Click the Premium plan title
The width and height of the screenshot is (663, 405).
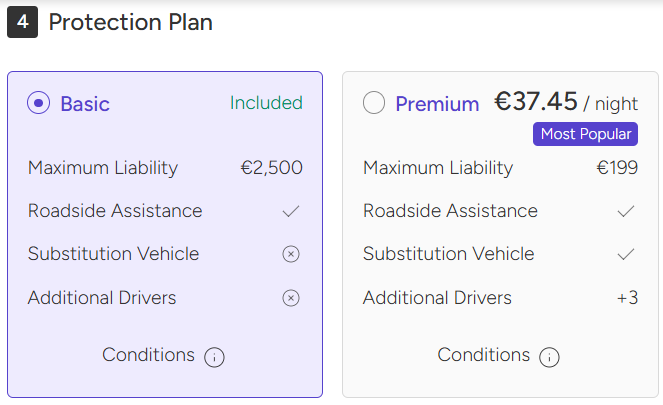tap(437, 104)
